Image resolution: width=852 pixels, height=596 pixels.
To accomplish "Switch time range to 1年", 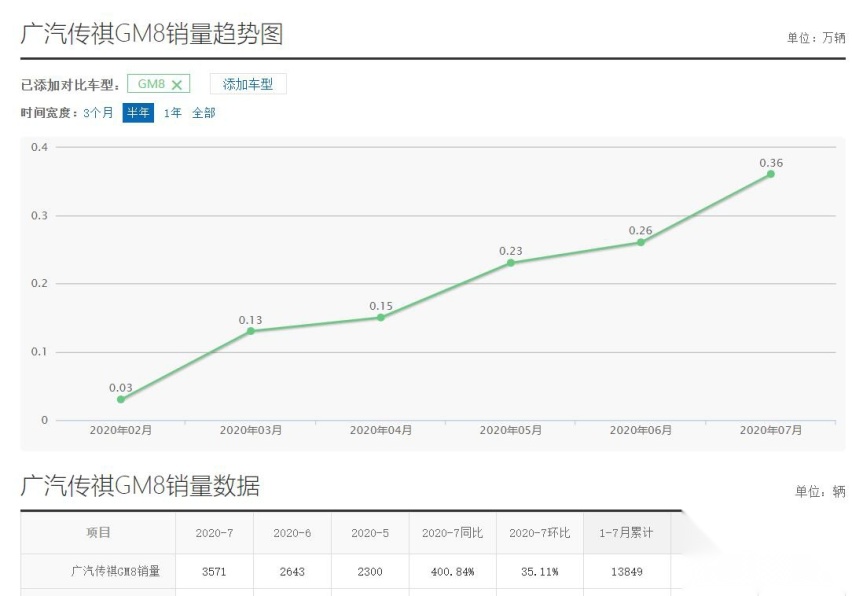I will point(173,113).
